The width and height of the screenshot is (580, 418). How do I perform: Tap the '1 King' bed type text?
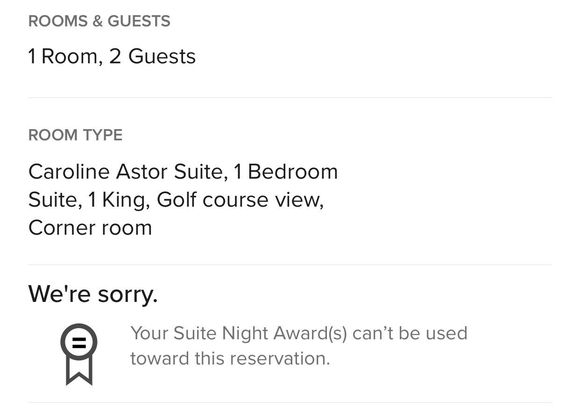pyautogui.click(x=118, y=200)
